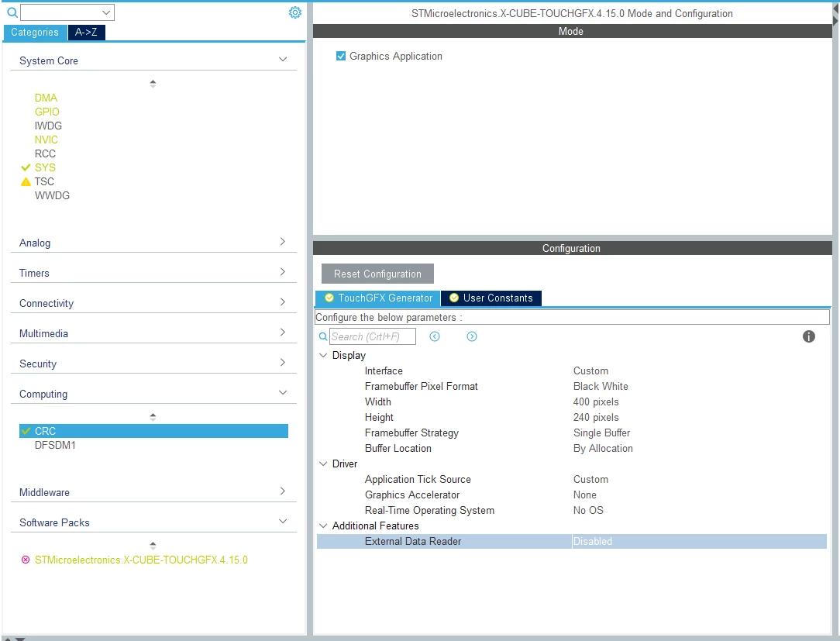Image resolution: width=840 pixels, height=641 pixels.
Task: Expand the Analog category
Action: (283, 242)
